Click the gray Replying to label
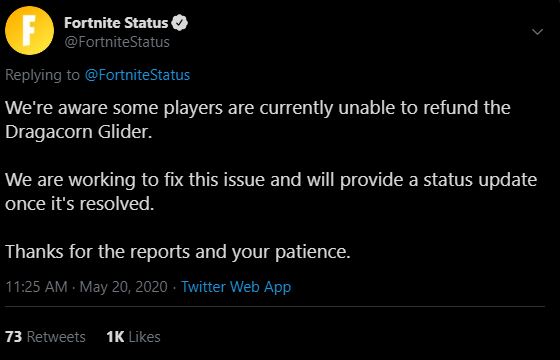Viewport: 560px width, 360px height. [x=42, y=75]
